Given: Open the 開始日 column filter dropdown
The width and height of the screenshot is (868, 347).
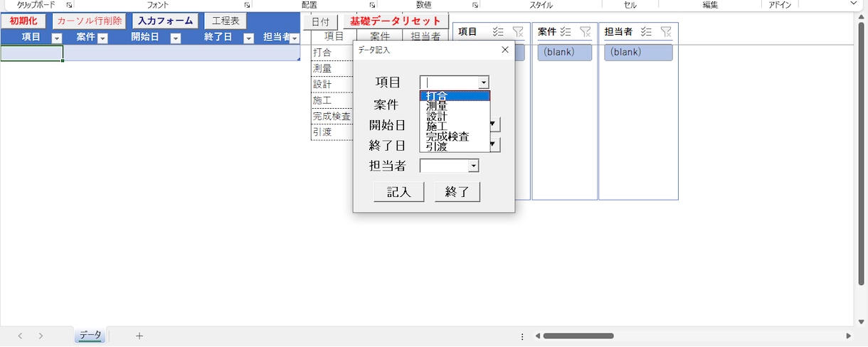Looking at the screenshot, I should (176, 38).
